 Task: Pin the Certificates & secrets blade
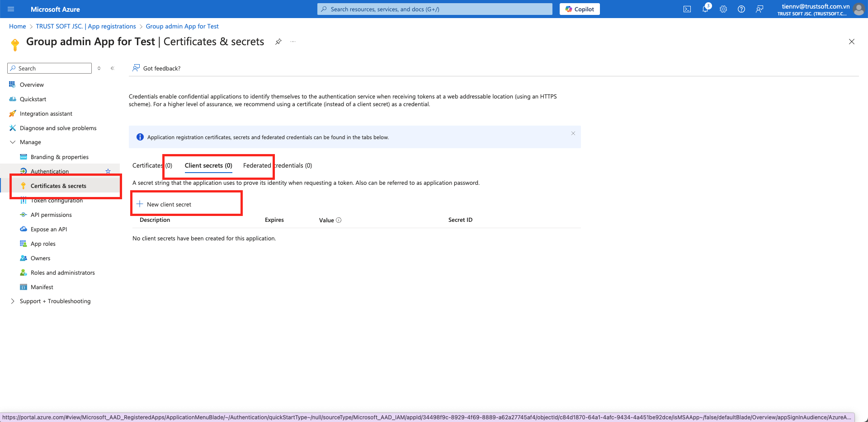278,42
